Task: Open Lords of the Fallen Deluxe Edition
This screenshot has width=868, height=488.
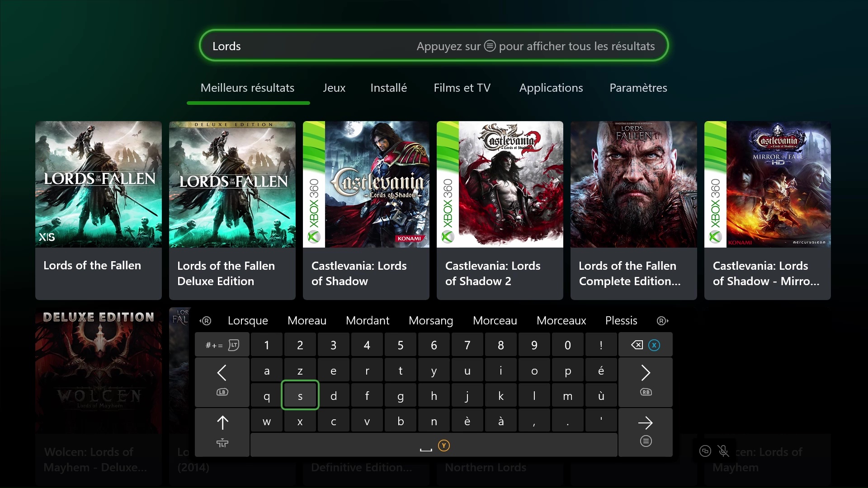Action: click(232, 210)
